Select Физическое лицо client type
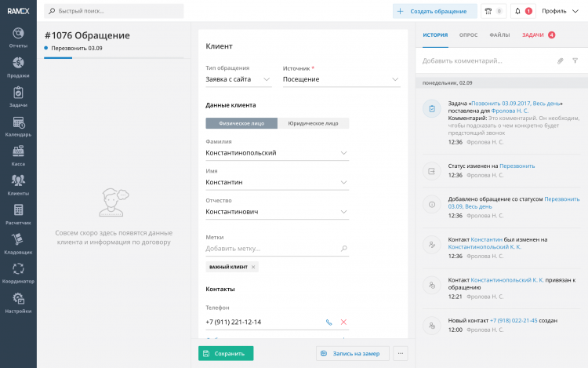Screen dimensions: 588x368 tap(241, 123)
